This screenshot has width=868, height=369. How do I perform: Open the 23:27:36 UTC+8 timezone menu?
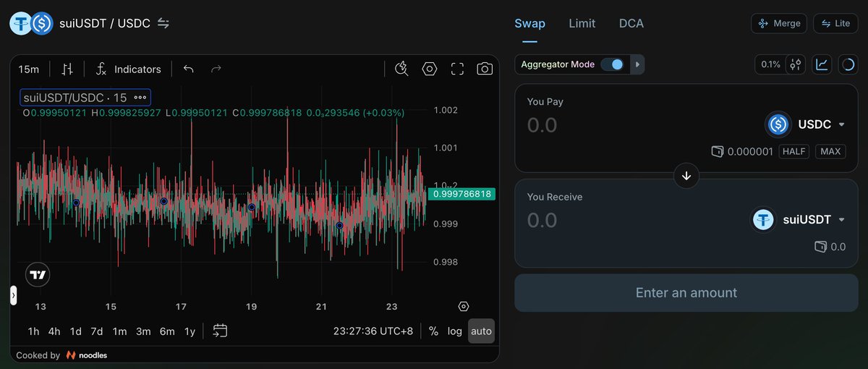tap(373, 331)
